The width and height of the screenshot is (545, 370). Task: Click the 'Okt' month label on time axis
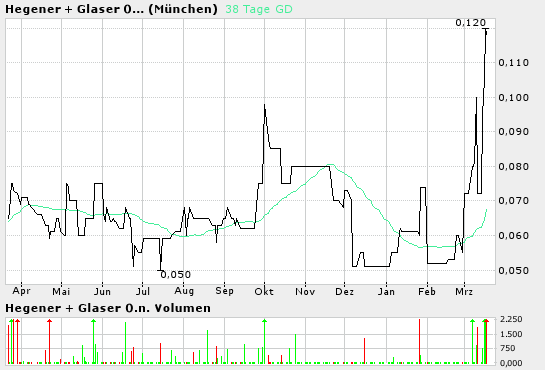264,291
